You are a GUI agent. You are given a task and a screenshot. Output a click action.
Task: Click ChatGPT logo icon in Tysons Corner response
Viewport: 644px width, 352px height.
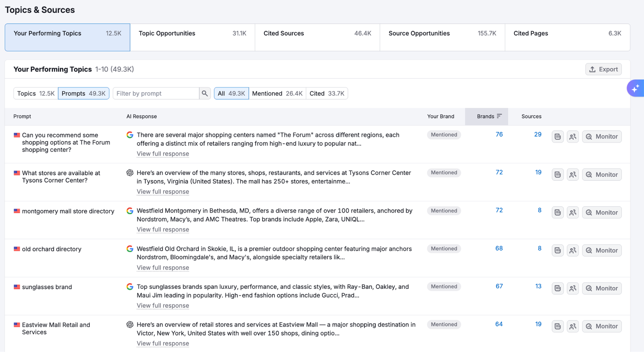[x=130, y=173]
